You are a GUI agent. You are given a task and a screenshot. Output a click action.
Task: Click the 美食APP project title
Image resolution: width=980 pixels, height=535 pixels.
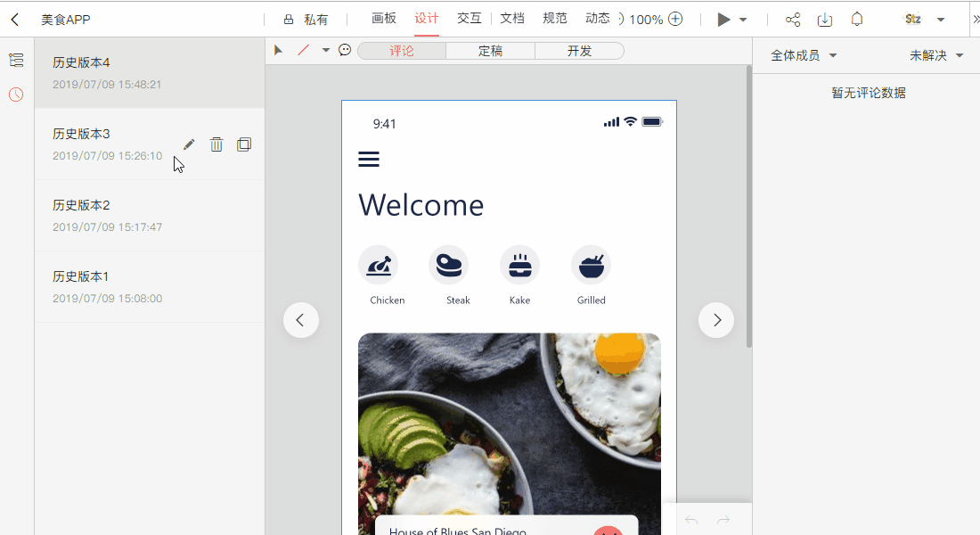click(66, 20)
